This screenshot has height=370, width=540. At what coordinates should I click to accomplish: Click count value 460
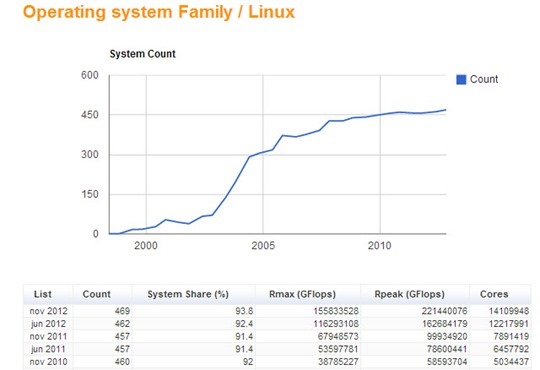(122, 362)
